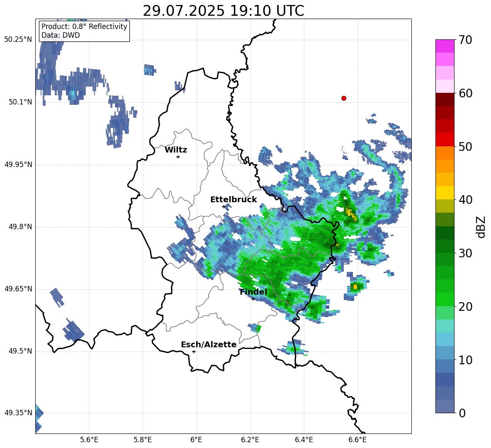Click the yellow reflectivity core east of Luxembourg
The width and height of the screenshot is (491, 448).
coord(351,214)
